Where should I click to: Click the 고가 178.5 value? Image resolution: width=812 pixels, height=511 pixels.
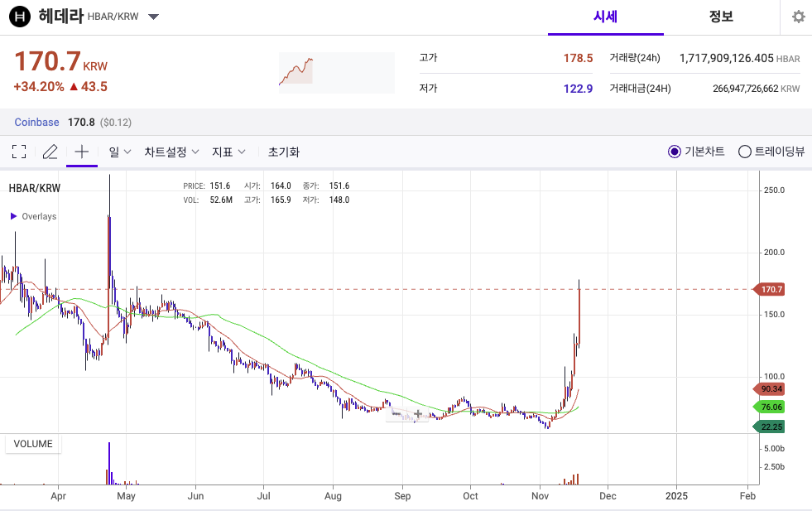click(578, 58)
